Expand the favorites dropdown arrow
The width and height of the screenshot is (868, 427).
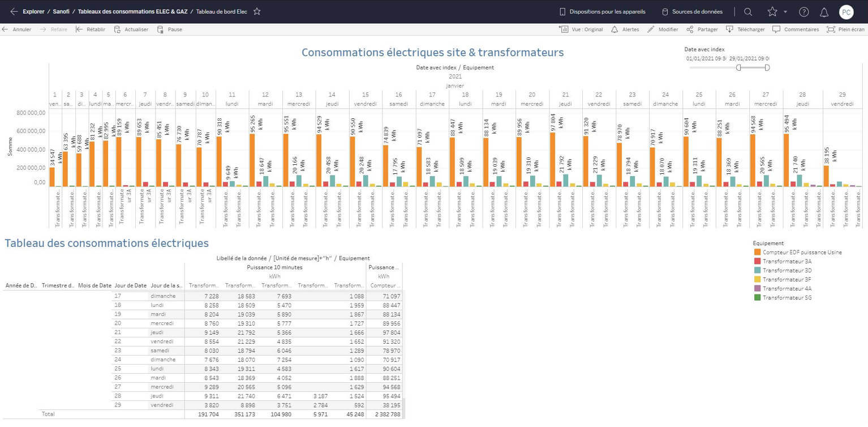[x=785, y=12]
